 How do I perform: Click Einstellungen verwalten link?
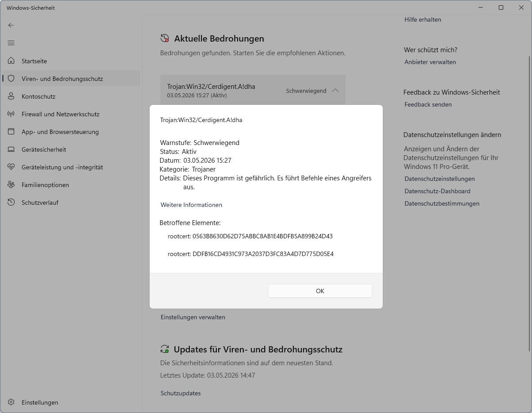click(x=193, y=317)
